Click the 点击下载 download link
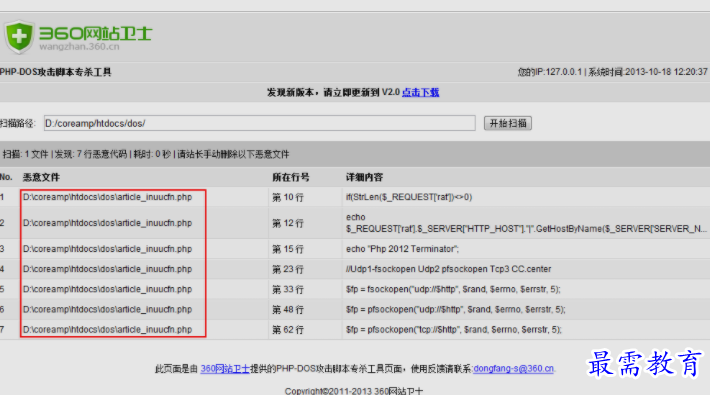Screen dimensions: 710x395 [x=421, y=92]
